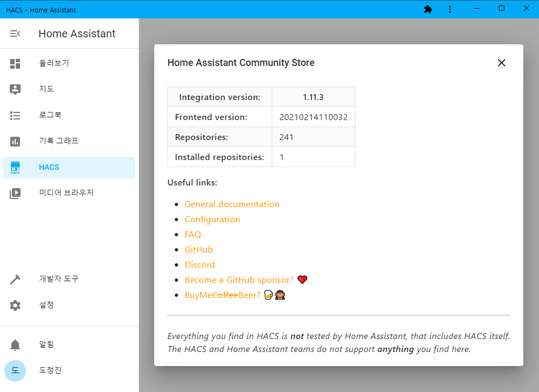Click the 설정 gear icon
The width and height of the screenshot is (539, 392).
(15, 305)
